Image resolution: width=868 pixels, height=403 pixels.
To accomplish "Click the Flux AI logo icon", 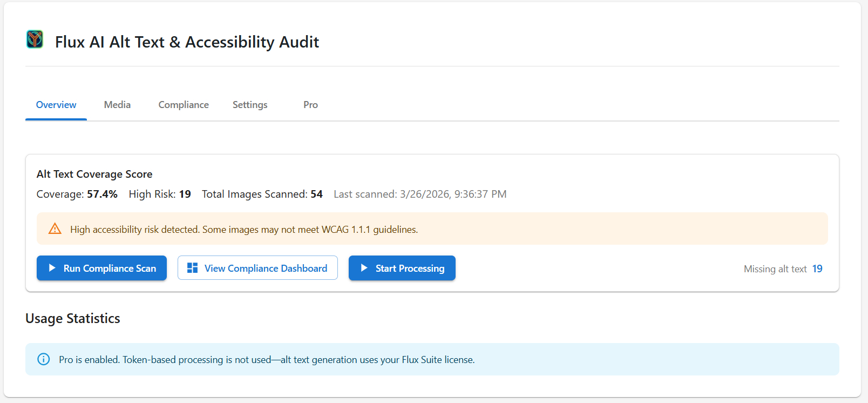I will click(x=35, y=39).
